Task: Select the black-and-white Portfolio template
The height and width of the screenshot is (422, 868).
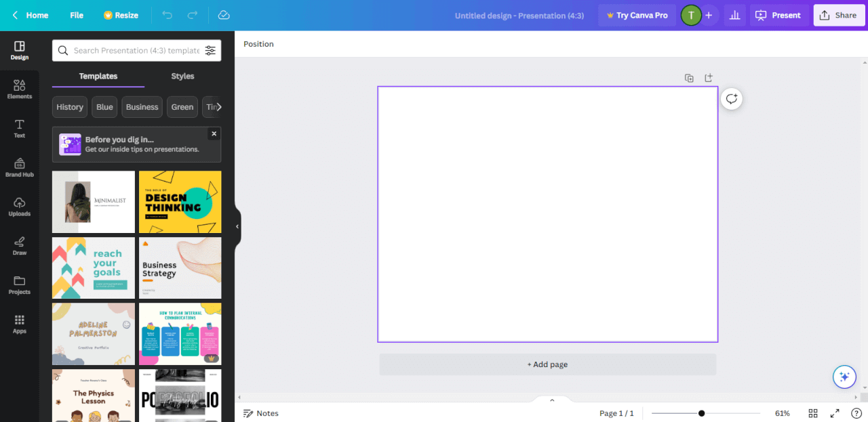Action: [180, 396]
